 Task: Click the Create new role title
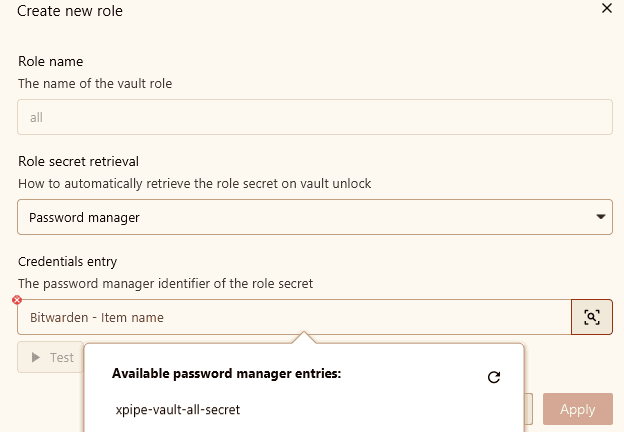[x=70, y=11]
